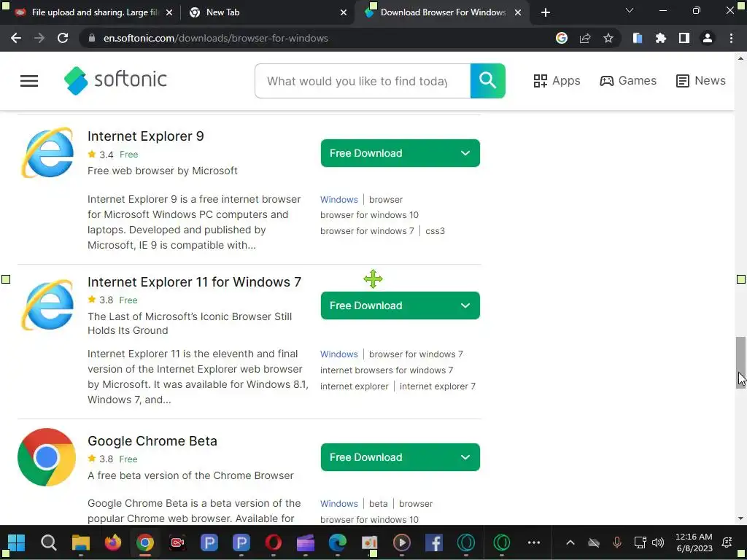Bookmark this page with the star
This screenshot has height=560, width=747.
[608, 38]
